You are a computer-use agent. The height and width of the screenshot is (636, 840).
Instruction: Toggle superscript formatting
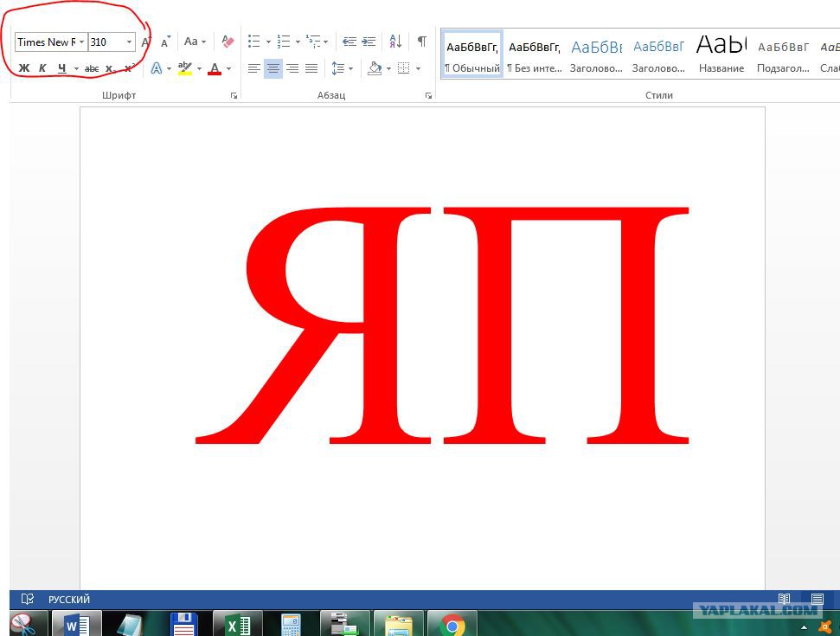(129, 68)
